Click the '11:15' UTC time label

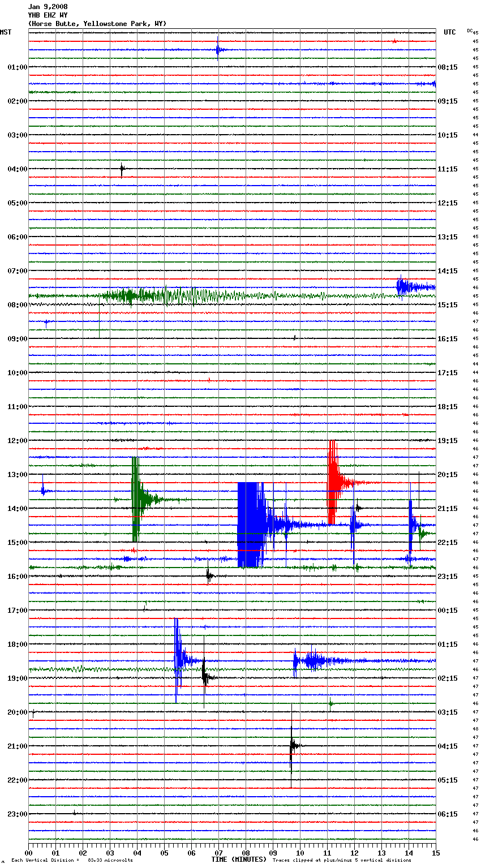click(448, 169)
